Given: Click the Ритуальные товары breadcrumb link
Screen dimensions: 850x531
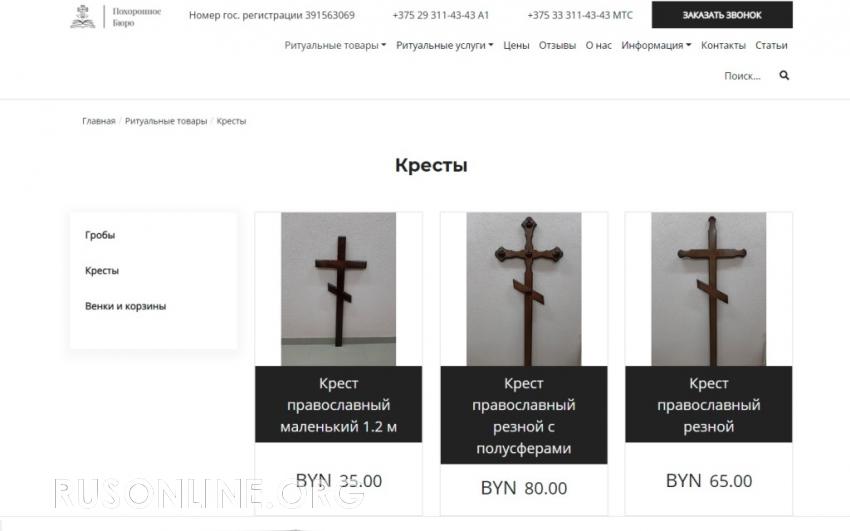Looking at the screenshot, I should tap(166, 121).
